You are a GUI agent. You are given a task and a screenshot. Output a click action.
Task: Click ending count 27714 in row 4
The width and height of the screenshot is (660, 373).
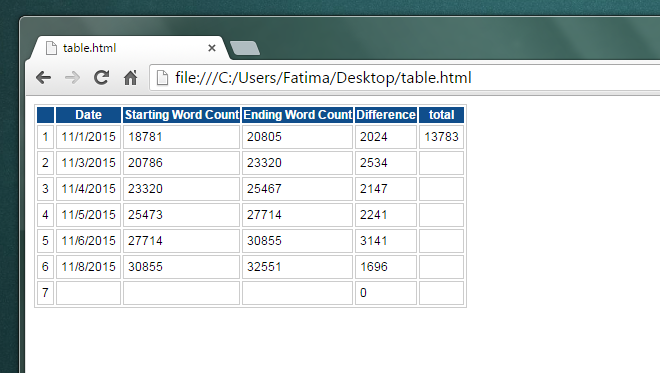[x=297, y=215]
